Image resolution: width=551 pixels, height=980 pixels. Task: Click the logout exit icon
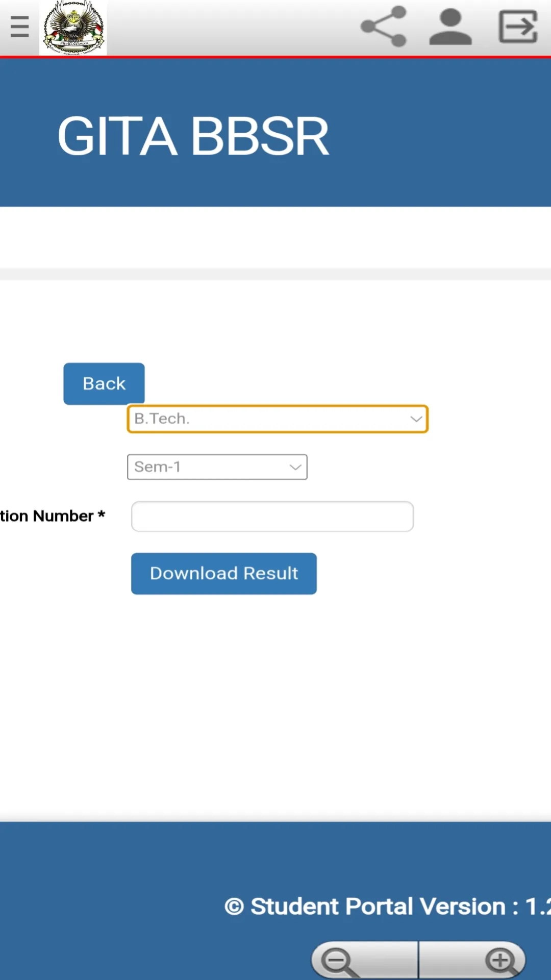(x=518, y=27)
